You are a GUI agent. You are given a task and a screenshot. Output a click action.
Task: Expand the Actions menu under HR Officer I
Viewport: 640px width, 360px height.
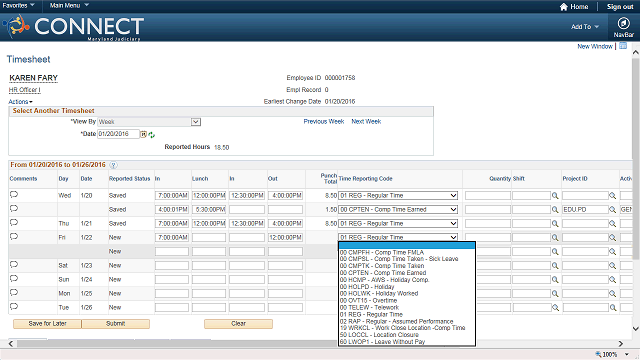pyautogui.click(x=20, y=102)
